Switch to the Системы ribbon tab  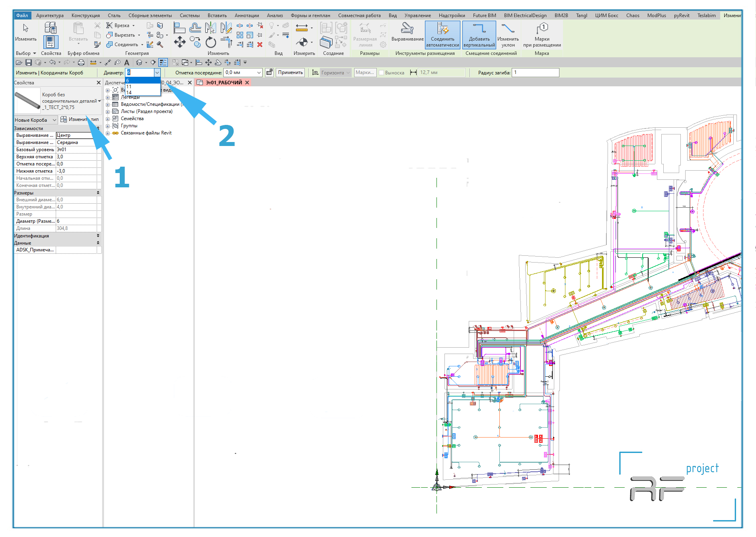[189, 16]
